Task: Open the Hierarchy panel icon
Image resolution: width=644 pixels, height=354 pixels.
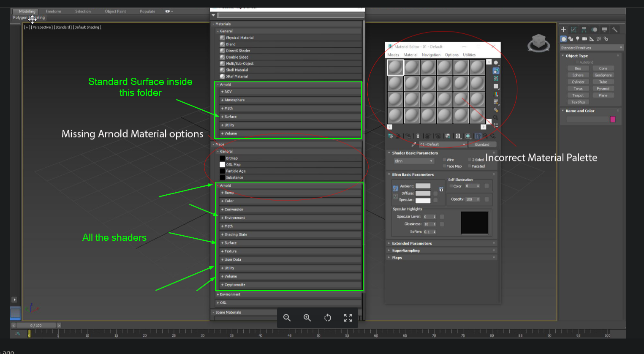Action: 584,30
